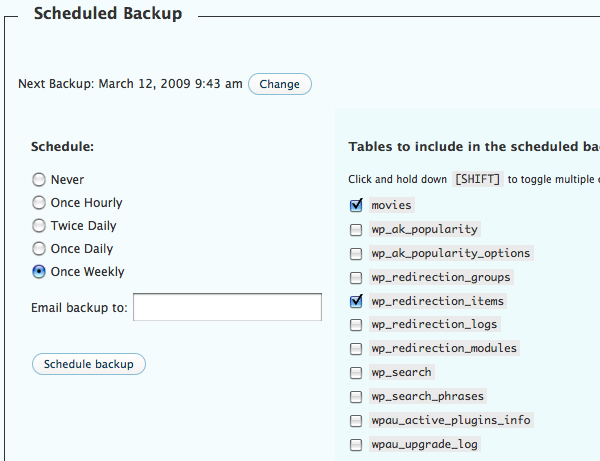The height and width of the screenshot is (461, 600).
Task: Focus the Email backup to field
Action: 227,307
